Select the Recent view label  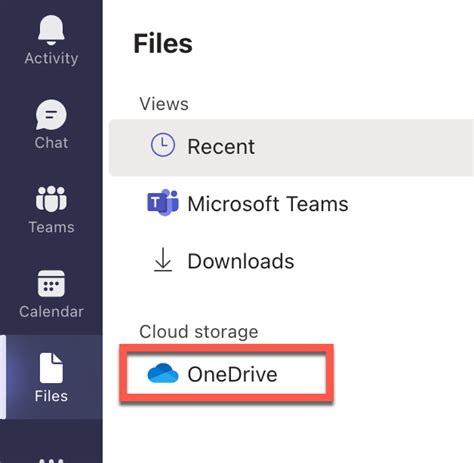pos(221,146)
